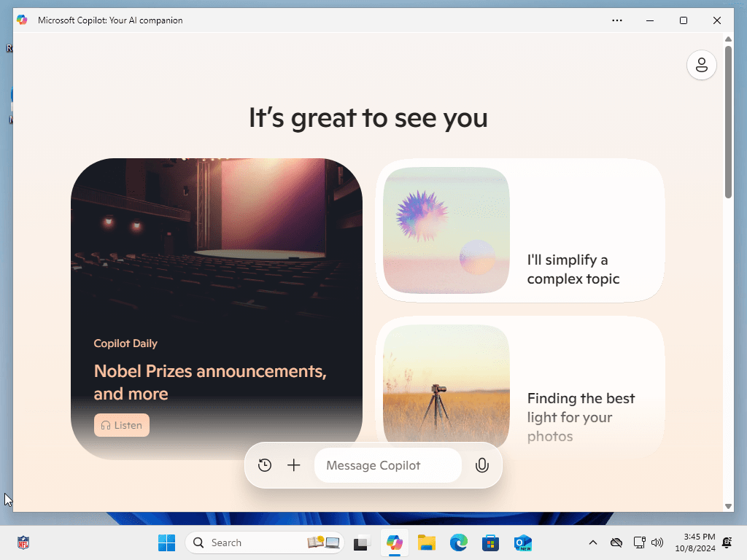
Task: Open the Start menu
Action: 166,542
